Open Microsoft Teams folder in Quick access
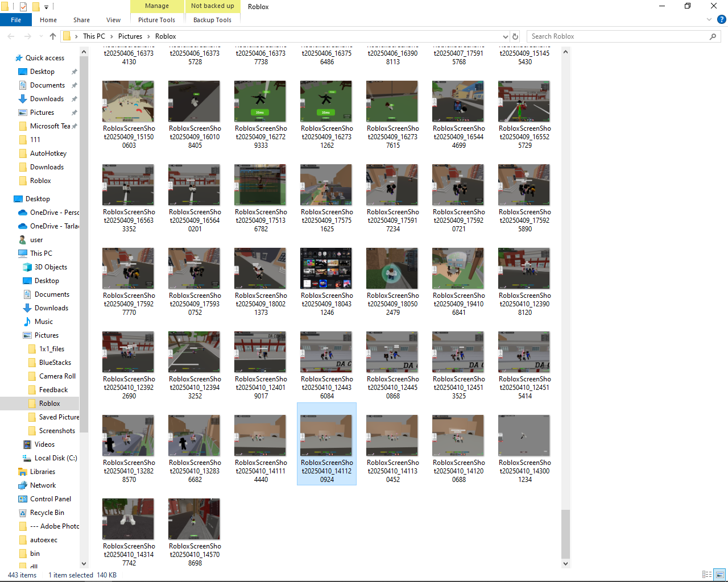Image resolution: width=728 pixels, height=582 pixels. coord(50,126)
